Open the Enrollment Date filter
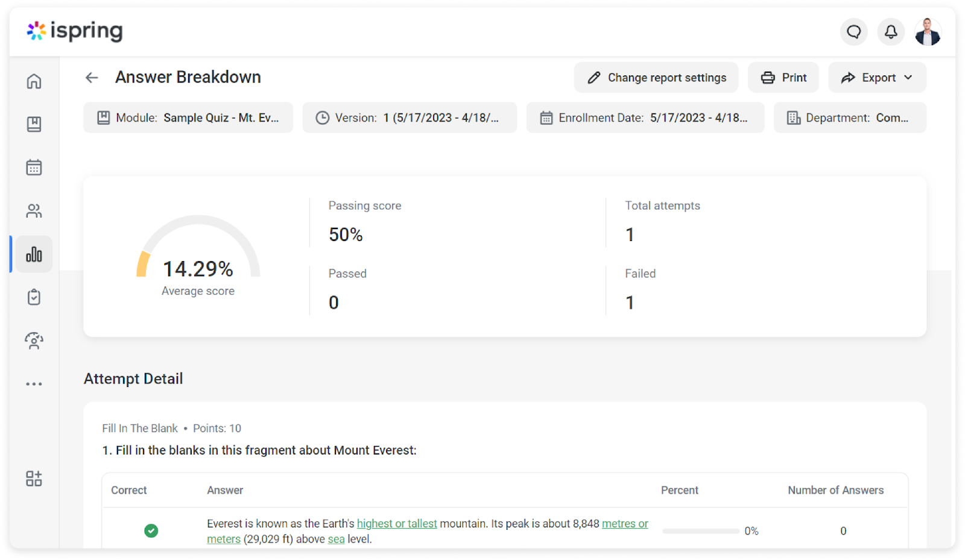965x560 pixels. pyautogui.click(x=645, y=118)
